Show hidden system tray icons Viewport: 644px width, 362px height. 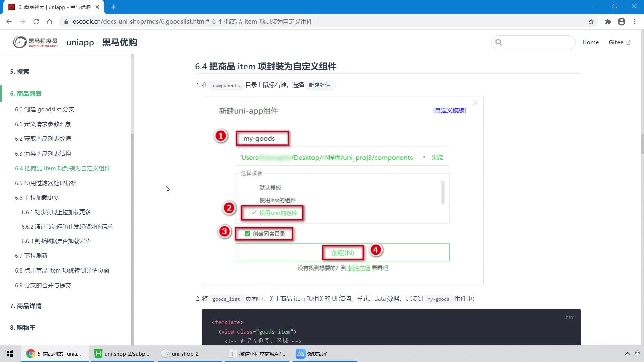pos(627,354)
